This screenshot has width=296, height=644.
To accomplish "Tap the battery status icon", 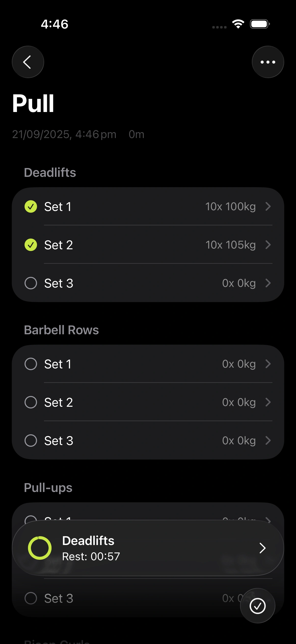I will point(259,24).
